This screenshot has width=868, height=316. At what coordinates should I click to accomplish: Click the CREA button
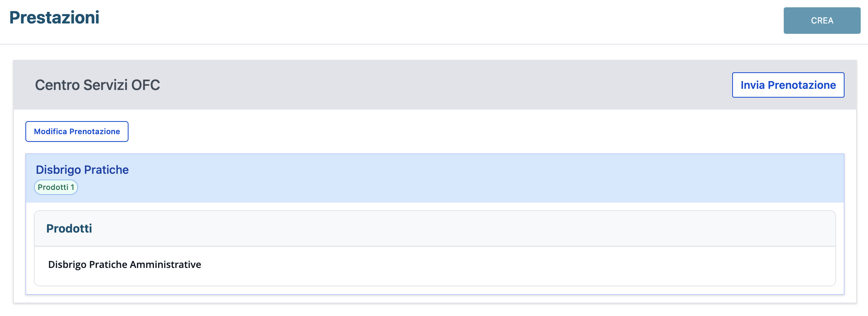[x=822, y=20]
